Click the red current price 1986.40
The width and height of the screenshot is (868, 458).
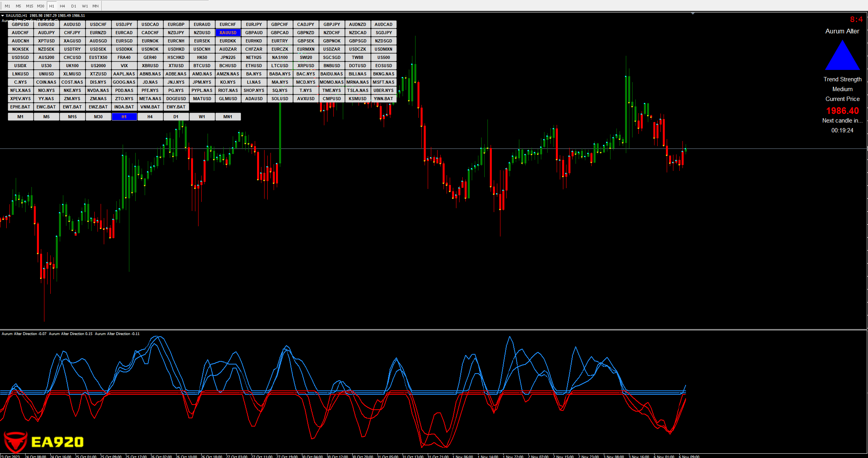point(842,111)
